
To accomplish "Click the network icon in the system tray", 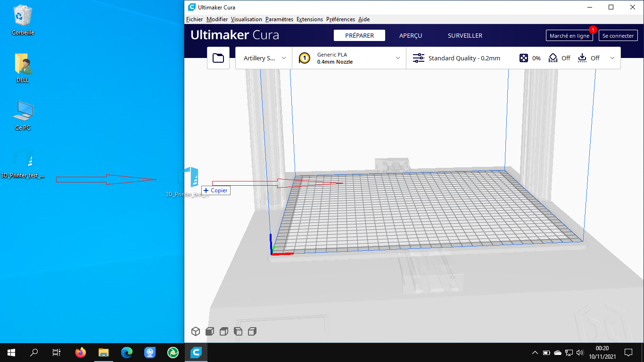I will coord(569,353).
